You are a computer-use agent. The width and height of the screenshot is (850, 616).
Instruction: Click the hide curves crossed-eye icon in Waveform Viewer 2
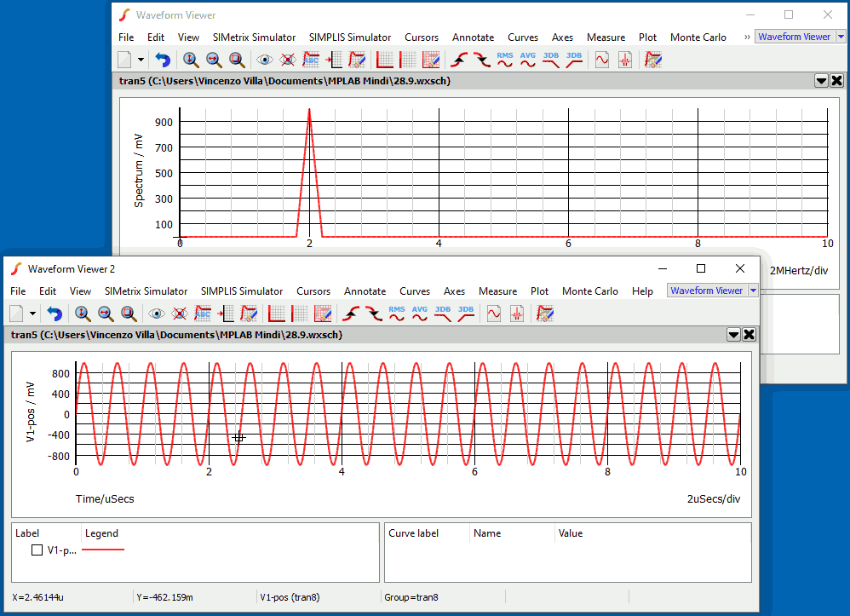180,314
